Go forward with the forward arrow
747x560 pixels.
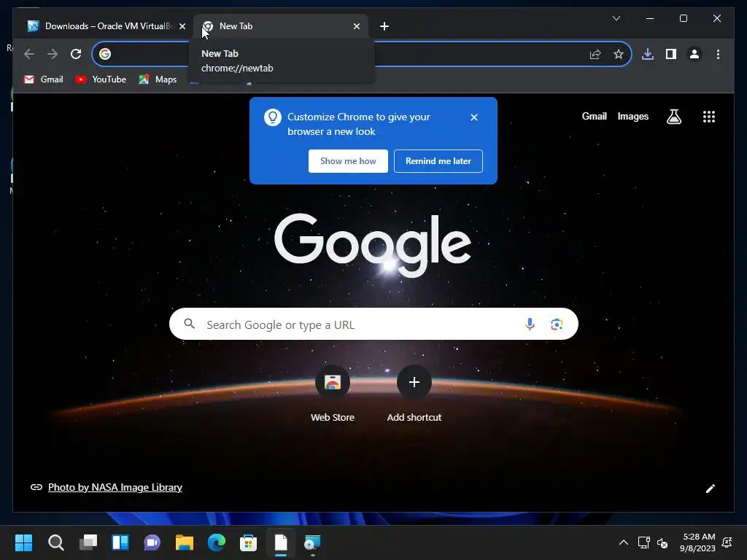[53, 54]
